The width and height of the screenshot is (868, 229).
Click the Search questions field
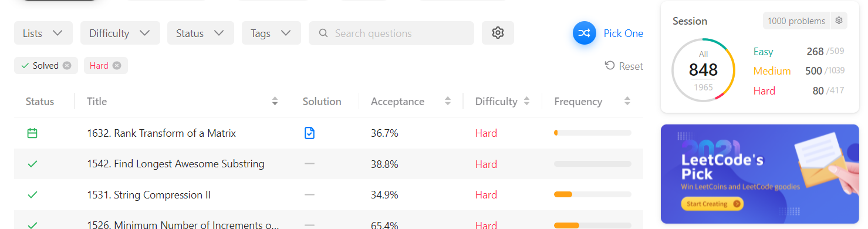[391, 33]
